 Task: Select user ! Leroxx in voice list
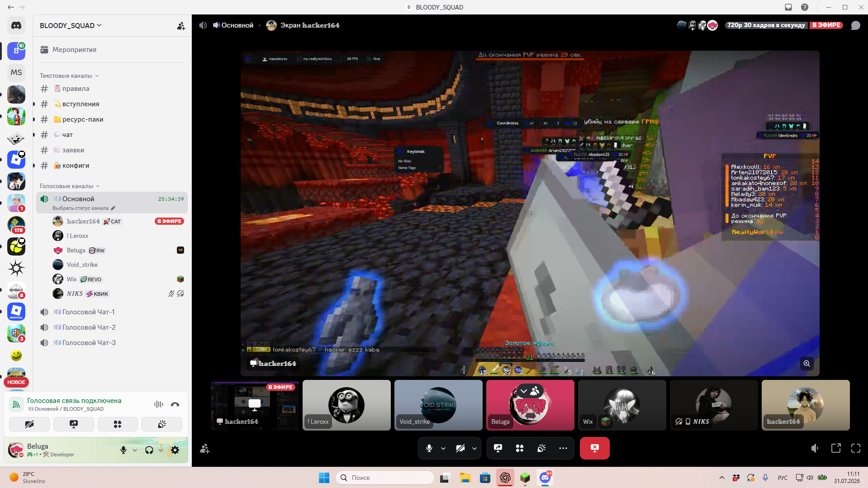(118, 236)
